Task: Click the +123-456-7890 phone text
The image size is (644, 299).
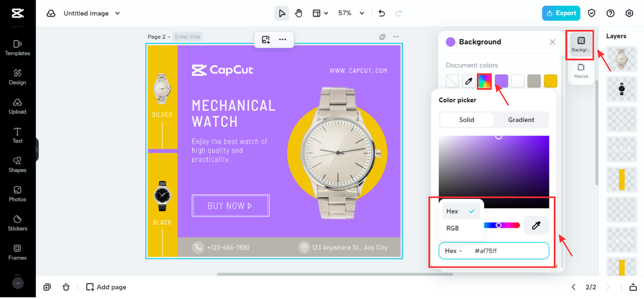Action: coord(228,248)
